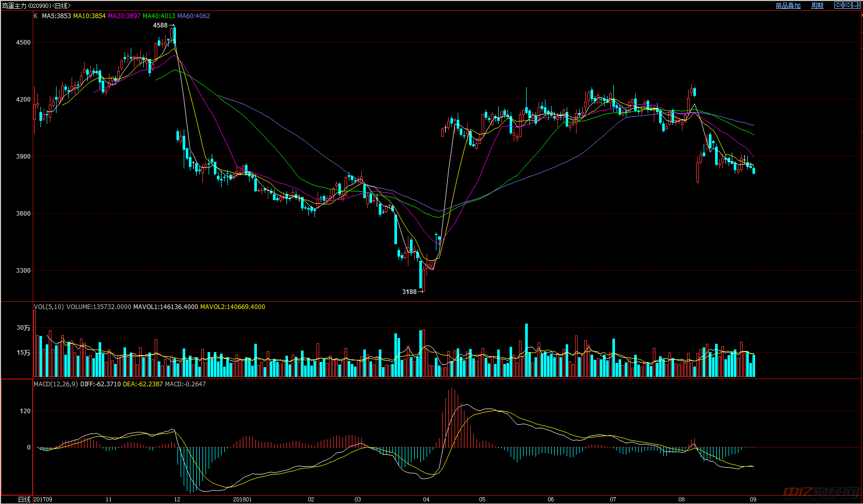Toggle the side panel layout icon
The image size is (863, 504).
(856, 5)
